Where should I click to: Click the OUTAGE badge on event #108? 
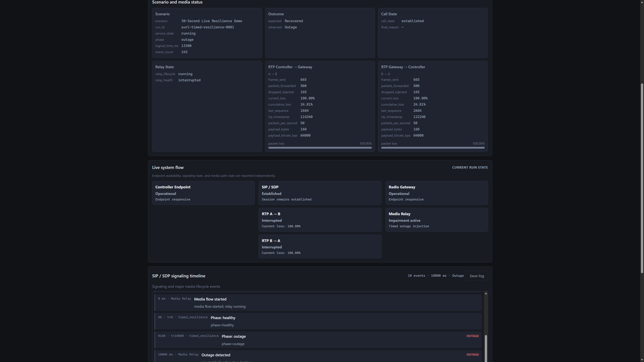(x=472, y=336)
